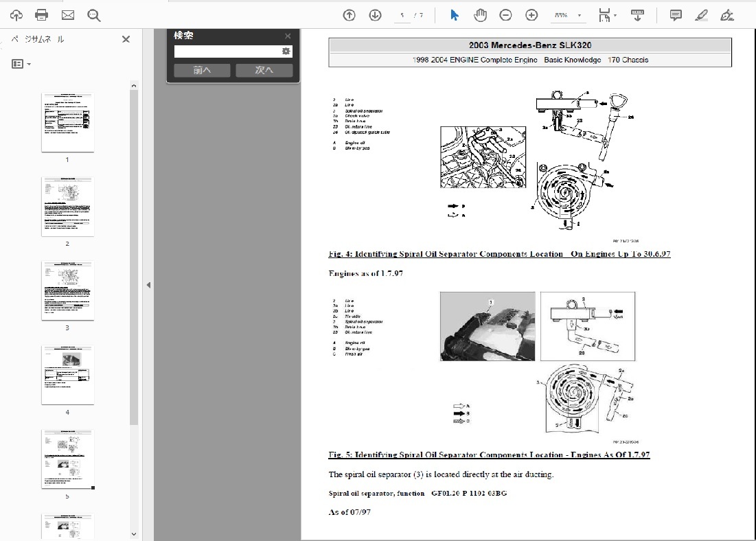Add a comment with the speech bubble icon

(x=676, y=15)
